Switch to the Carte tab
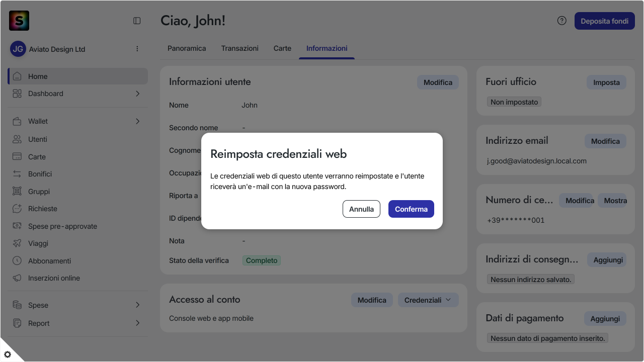This screenshot has width=644, height=362. pos(282,48)
